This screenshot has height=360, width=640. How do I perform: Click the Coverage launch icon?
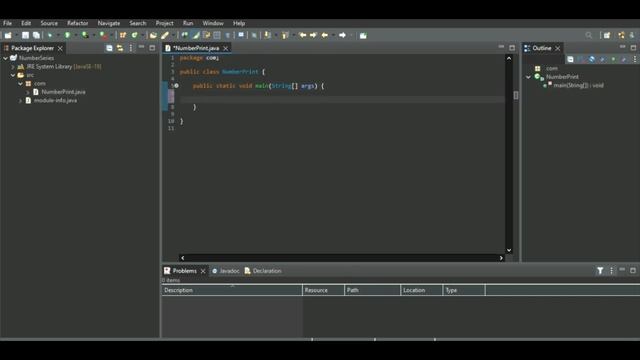(x=85, y=36)
